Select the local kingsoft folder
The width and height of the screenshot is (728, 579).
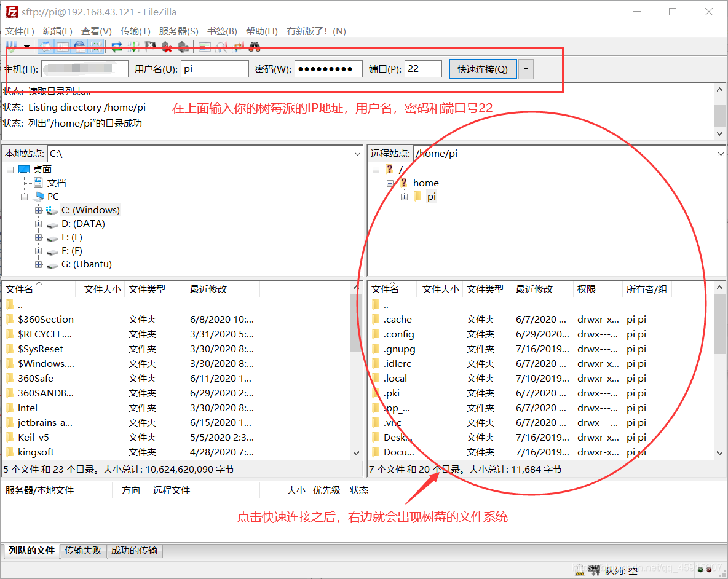tap(36, 452)
